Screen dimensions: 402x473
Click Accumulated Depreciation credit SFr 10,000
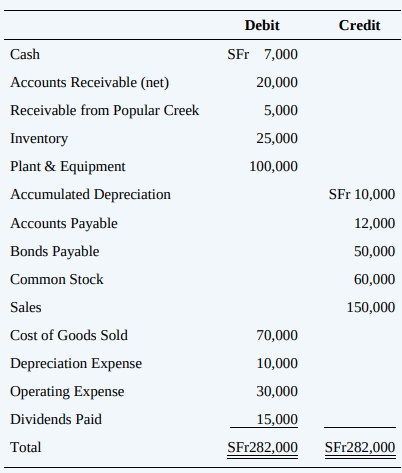[x=362, y=194]
